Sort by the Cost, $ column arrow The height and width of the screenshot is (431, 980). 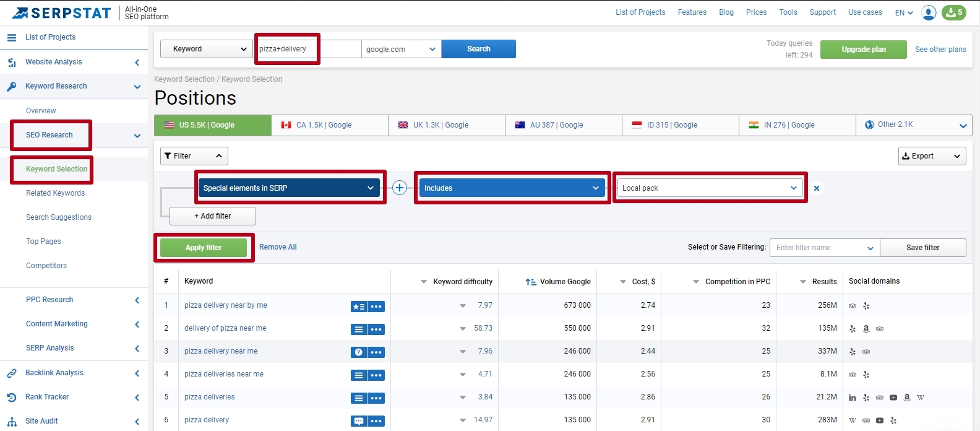pos(624,282)
